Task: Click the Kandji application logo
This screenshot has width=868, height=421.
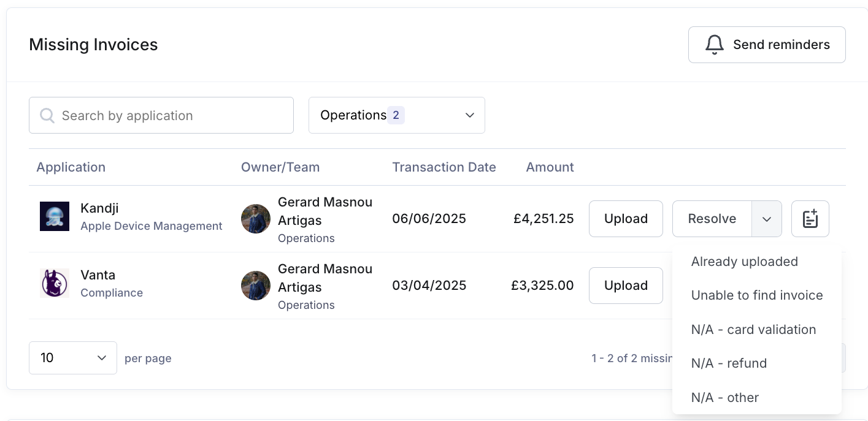Action: coord(55,216)
